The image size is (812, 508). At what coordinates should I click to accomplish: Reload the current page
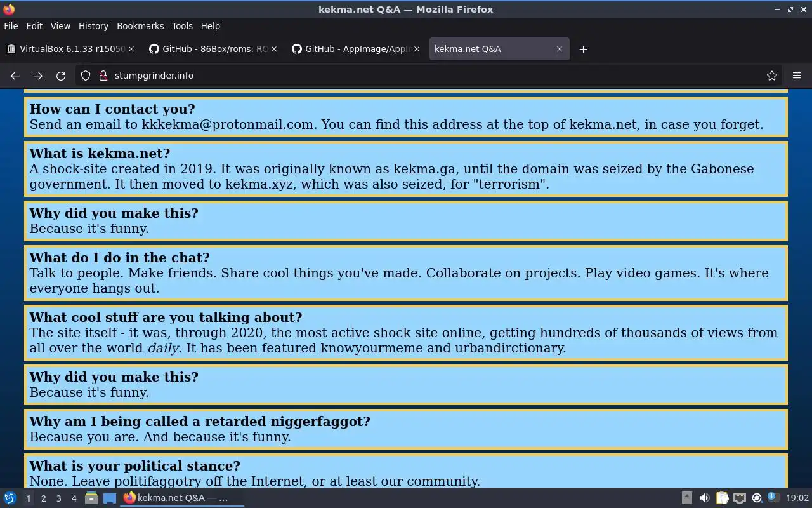[x=61, y=76]
